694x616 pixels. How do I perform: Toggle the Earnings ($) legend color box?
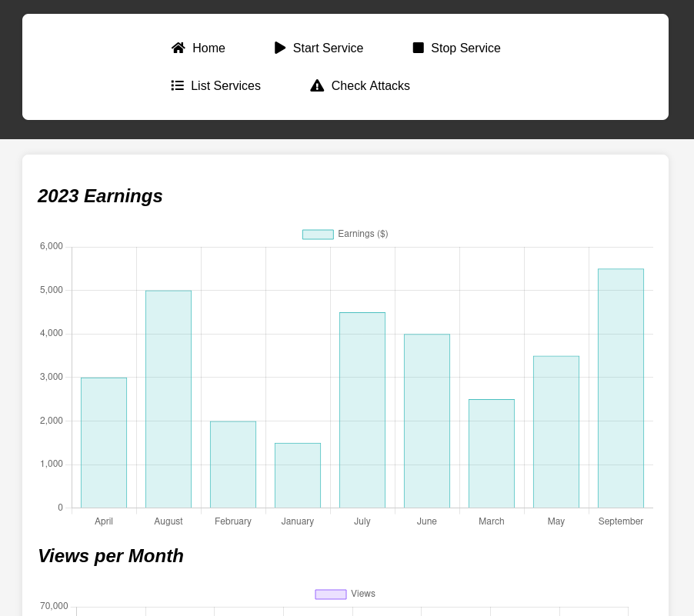[x=318, y=235]
